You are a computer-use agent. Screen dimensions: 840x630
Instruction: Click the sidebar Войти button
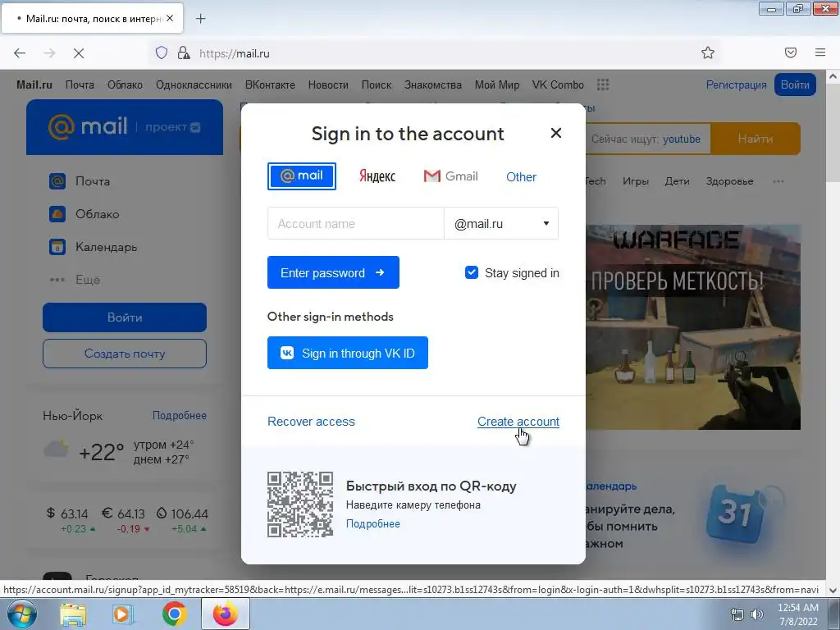click(125, 317)
